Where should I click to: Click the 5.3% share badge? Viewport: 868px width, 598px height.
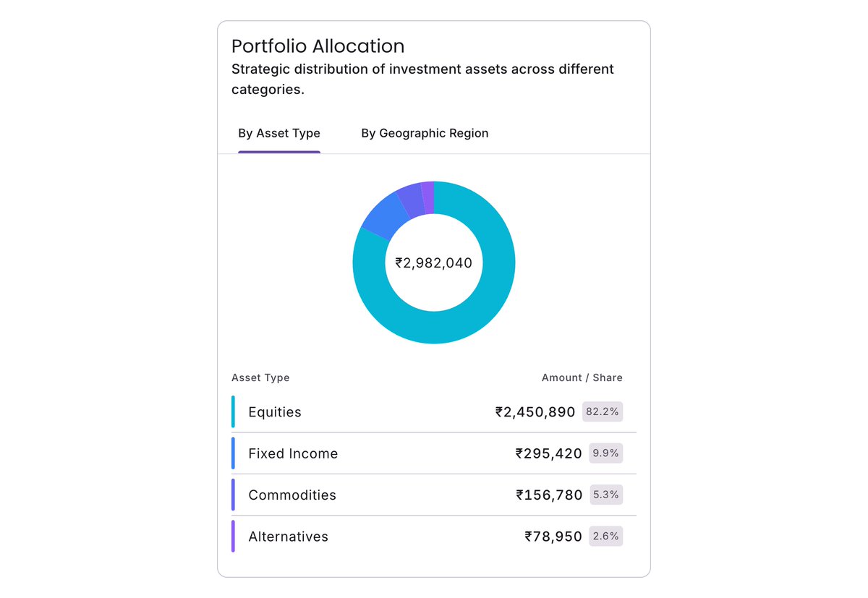pyautogui.click(x=606, y=495)
